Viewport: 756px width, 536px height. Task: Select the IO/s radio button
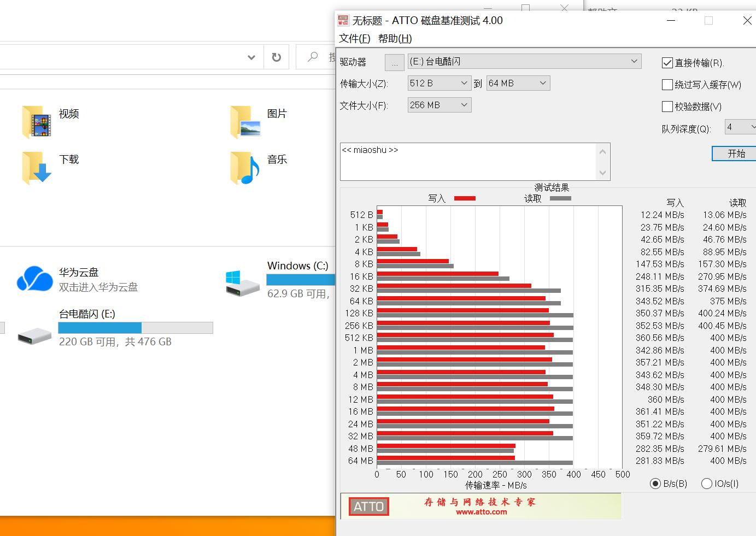click(x=706, y=484)
